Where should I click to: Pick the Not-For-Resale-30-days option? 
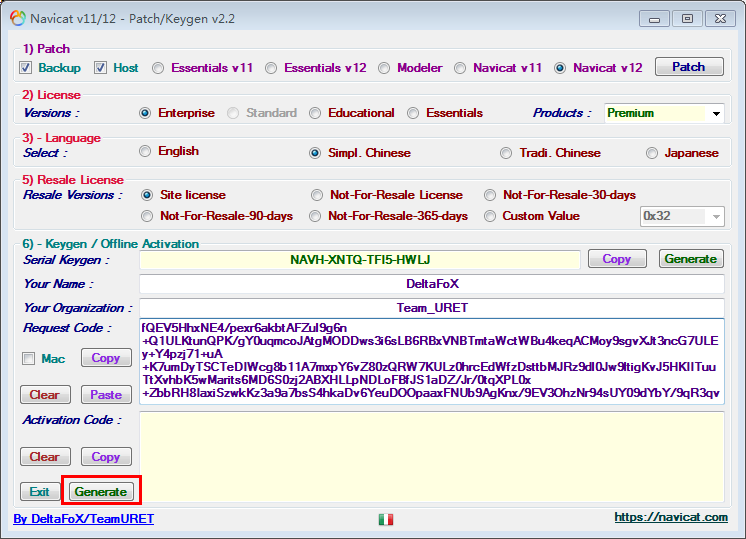(x=490, y=195)
